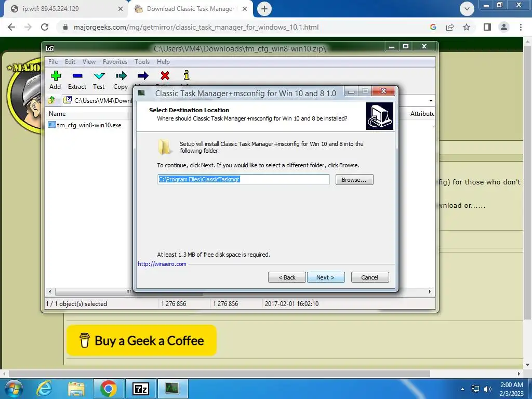Screen dimensions: 532x399
Task: Click the Test icon in 7-Zip
Action: 99,76
